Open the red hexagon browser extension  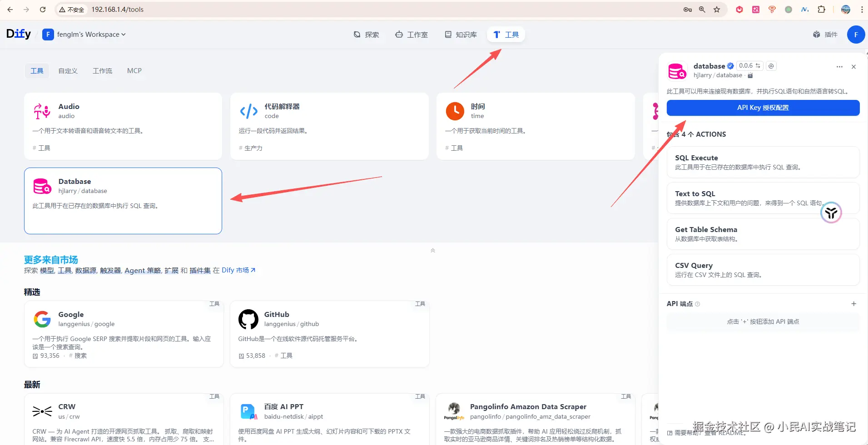[739, 10]
